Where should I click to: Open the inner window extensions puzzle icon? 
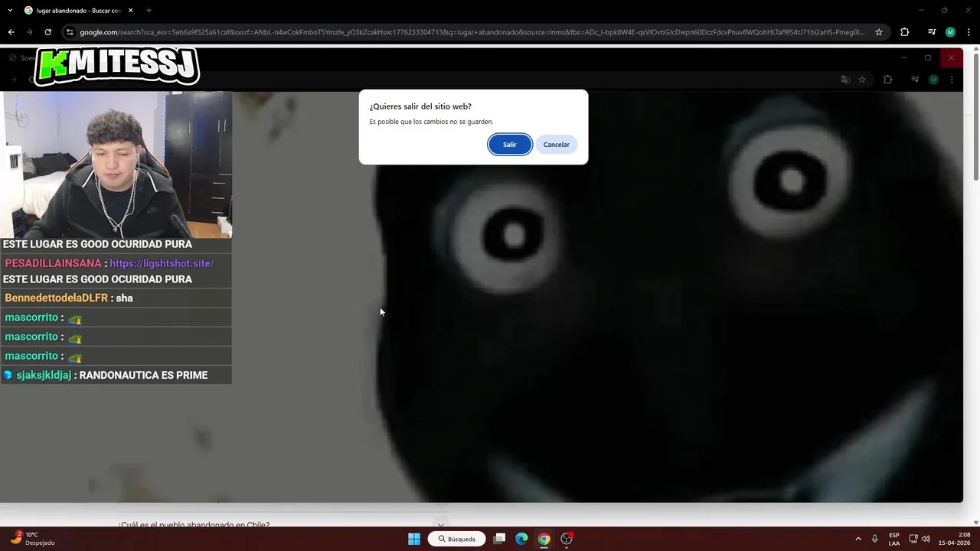[887, 80]
